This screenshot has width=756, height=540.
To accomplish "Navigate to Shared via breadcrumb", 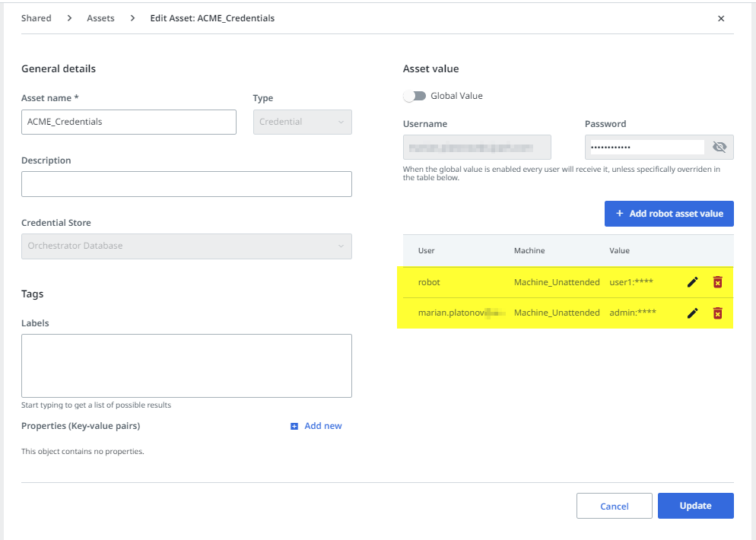I will pyautogui.click(x=36, y=17).
